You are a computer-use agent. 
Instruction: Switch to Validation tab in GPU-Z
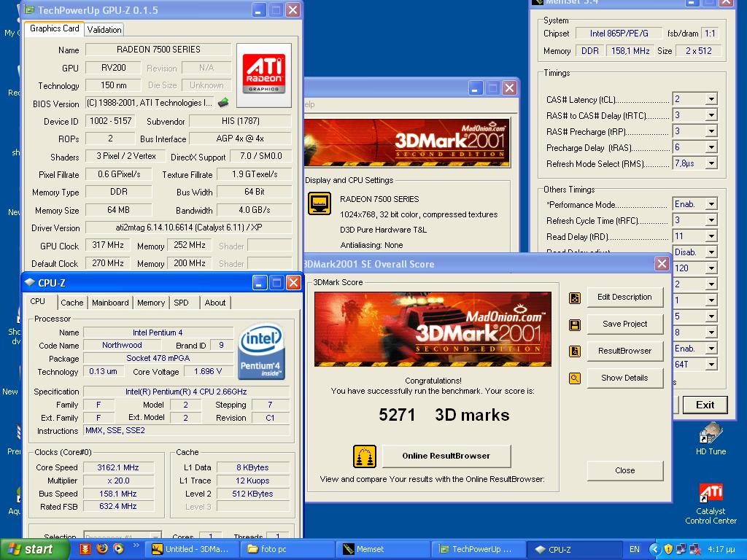pos(104,29)
